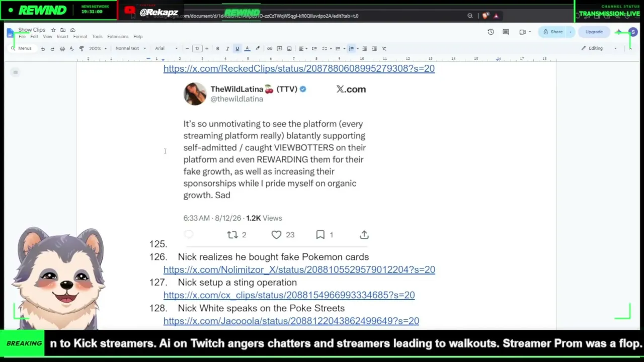Open the Insert menu
The height and width of the screenshot is (362, 644).
point(62,37)
